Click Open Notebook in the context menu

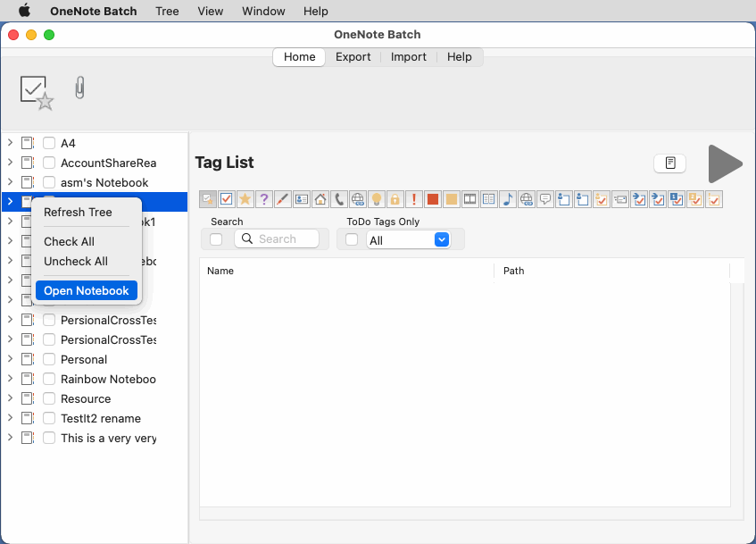click(x=87, y=290)
